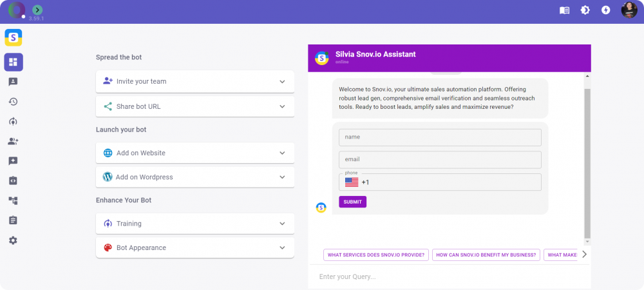Click the 'Silvia Snov.io Assistant' title text
The height and width of the screenshot is (290, 644).
[375, 54]
